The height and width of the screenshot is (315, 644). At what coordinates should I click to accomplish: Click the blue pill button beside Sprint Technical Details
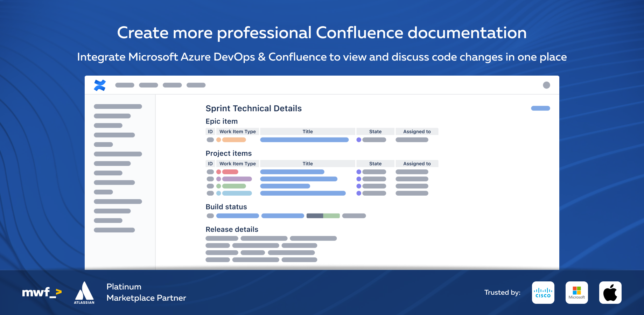pos(540,108)
